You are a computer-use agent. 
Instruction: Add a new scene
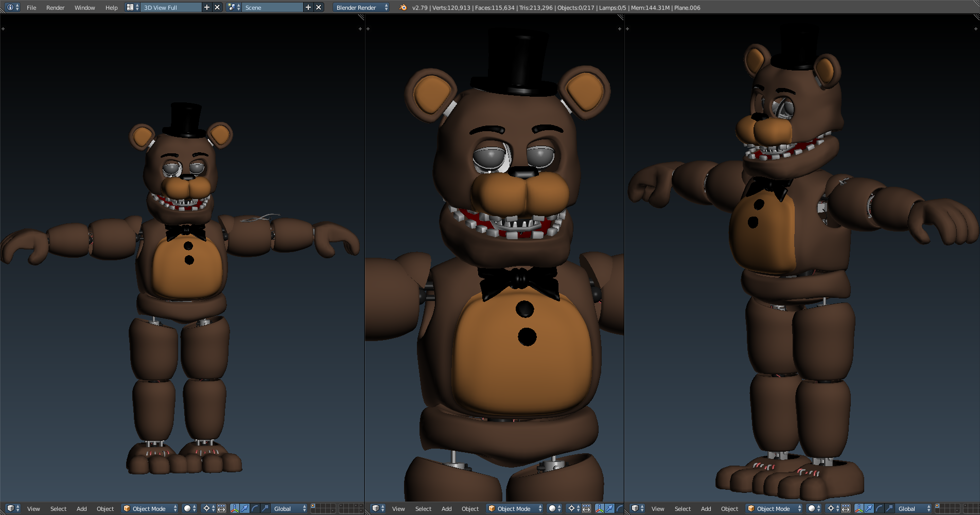coord(308,7)
